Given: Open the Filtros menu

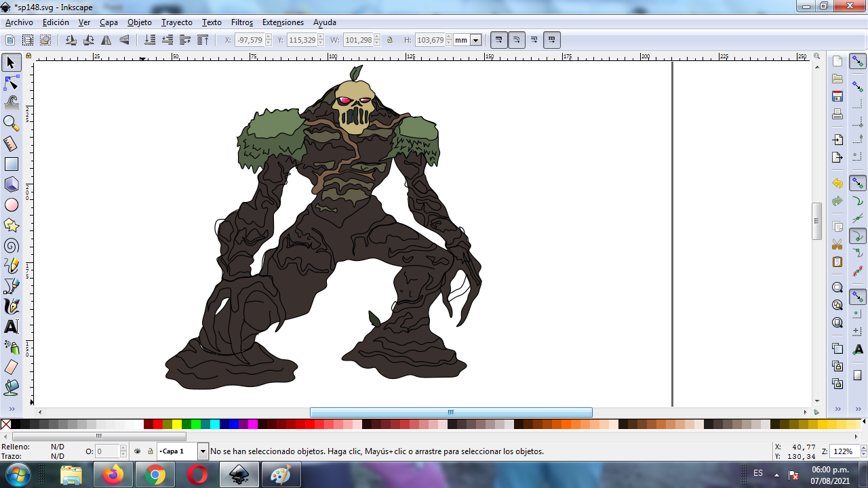Looking at the screenshot, I should pyautogui.click(x=242, y=22).
